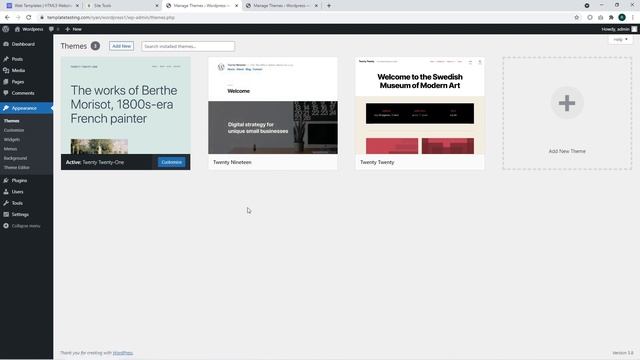Click the Themes submenu link
640x360 pixels.
pyautogui.click(x=11, y=121)
